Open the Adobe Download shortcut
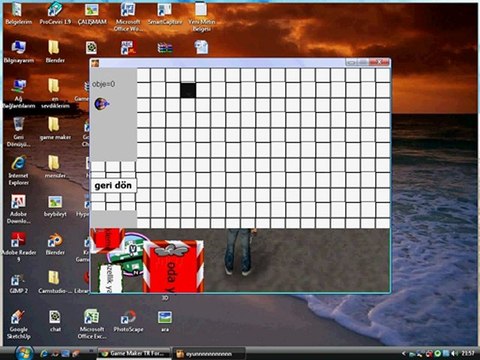Screen dimensions: 480x360 coord(19,209)
